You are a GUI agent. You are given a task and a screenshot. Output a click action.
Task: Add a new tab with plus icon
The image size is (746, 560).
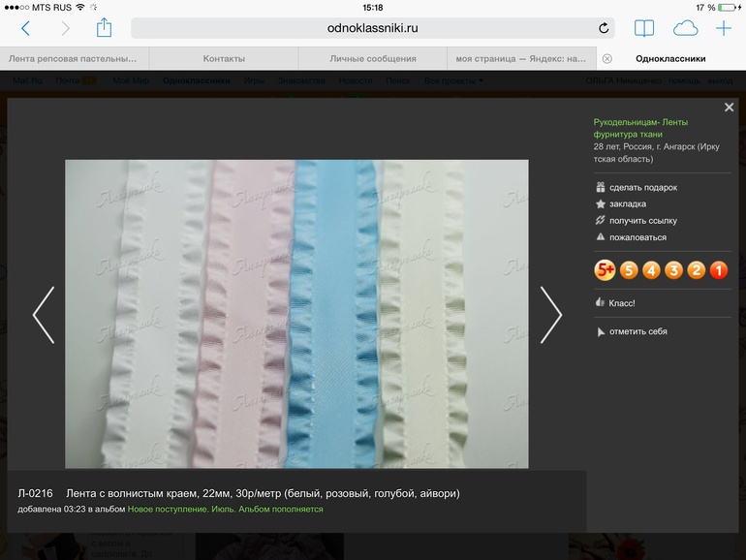(723, 29)
